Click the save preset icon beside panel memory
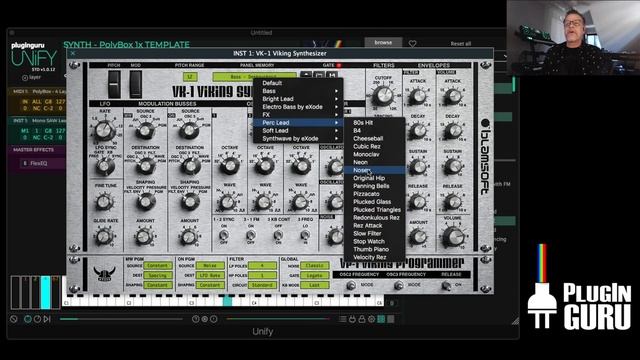The width and height of the screenshot is (640, 360). pyautogui.click(x=332, y=76)
